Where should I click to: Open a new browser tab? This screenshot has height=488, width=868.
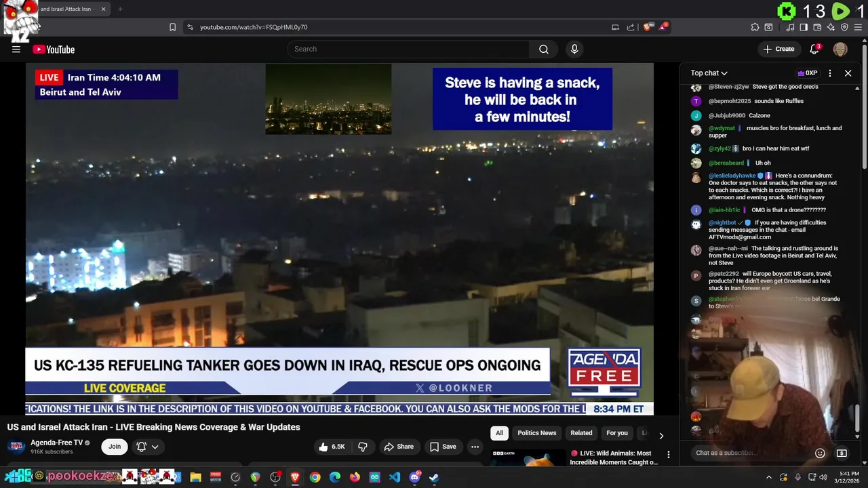point(120,9)
